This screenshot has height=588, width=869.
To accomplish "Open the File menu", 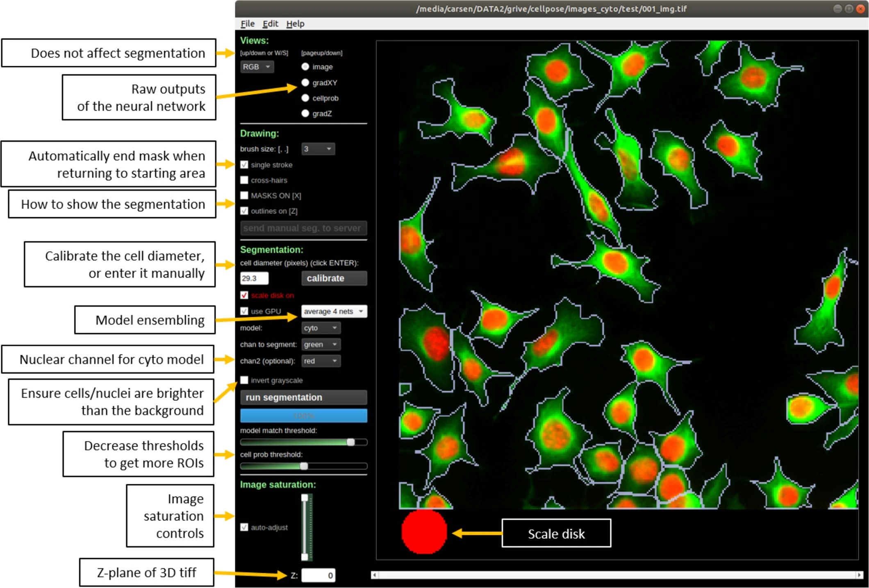I will [x=247, y=24].
